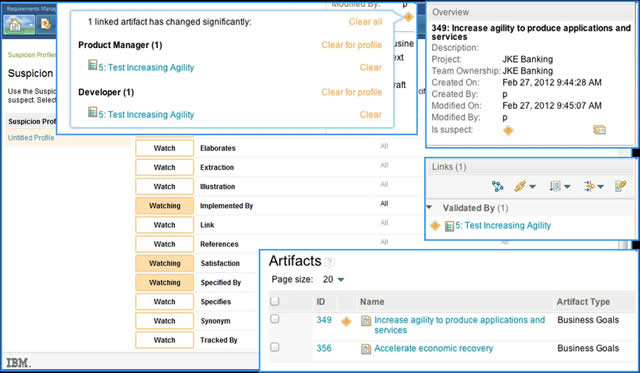
Task: Open Test Increasing Agility under Product Manager
Action: (146, 68)
